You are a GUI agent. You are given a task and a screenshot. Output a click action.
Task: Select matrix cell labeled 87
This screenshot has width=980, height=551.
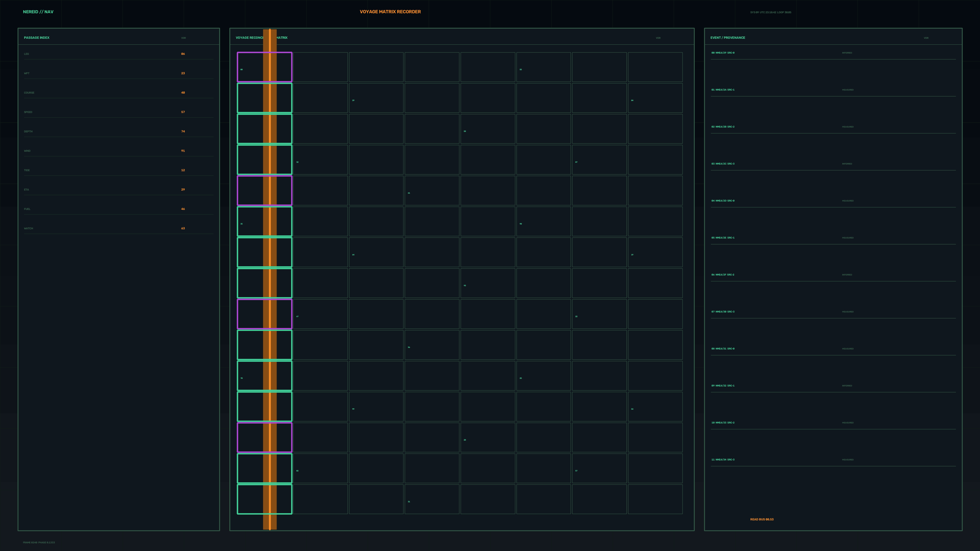click(x=599, y=160)
